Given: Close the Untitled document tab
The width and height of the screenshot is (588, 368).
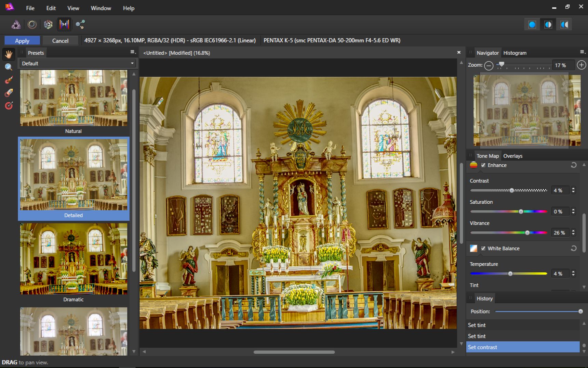Looking at the screenshot, I should click(x=459, y=52).
